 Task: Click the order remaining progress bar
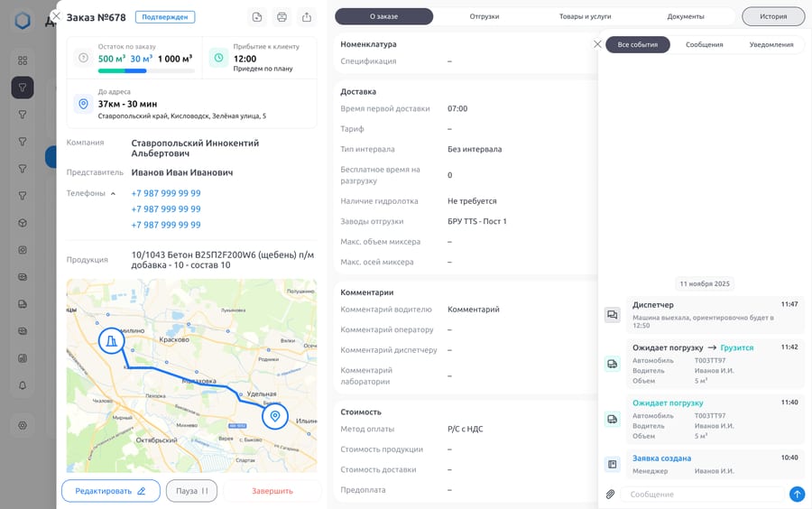(145, 70)
